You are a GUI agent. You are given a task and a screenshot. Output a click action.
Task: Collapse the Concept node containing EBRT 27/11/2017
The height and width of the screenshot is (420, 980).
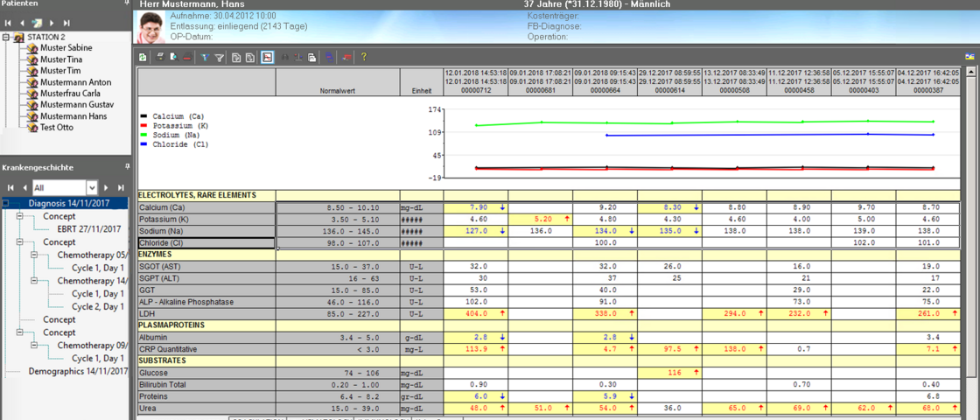click(20, 216)
